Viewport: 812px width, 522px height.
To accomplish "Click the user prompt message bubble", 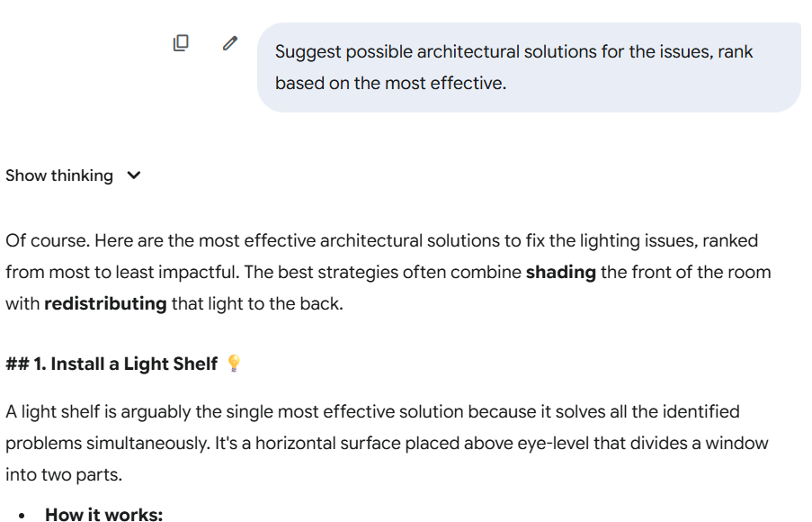I will 528,67.
